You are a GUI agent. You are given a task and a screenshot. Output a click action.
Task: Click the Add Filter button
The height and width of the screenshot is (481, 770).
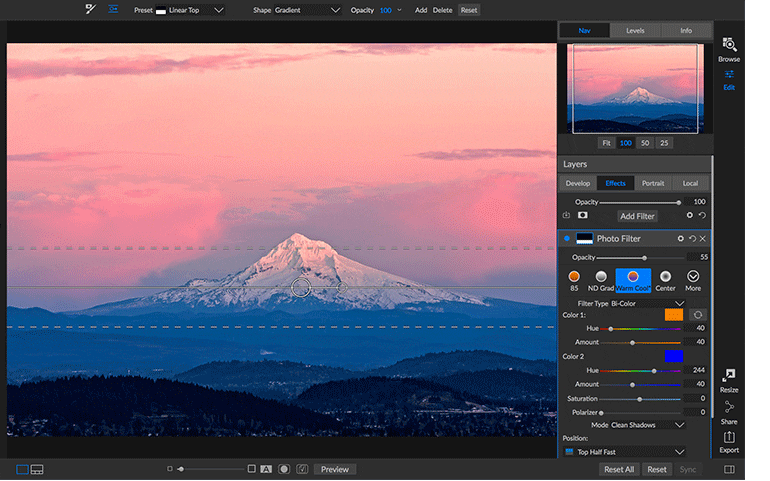637,216
